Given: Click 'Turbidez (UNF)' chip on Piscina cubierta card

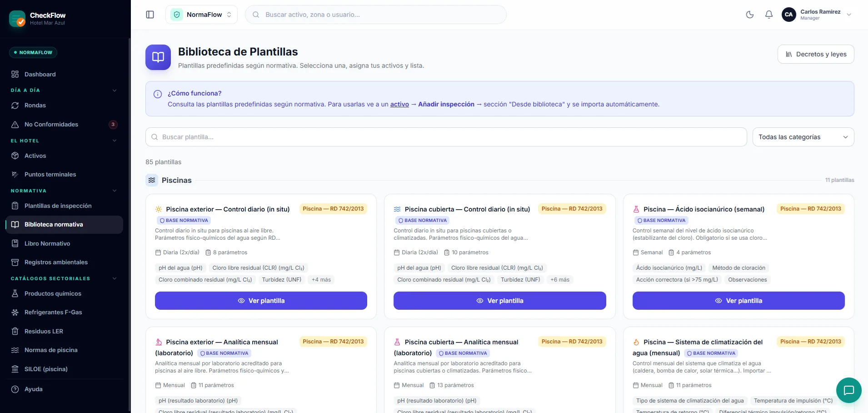Looking at the screenshot, I should coord(520,280).
